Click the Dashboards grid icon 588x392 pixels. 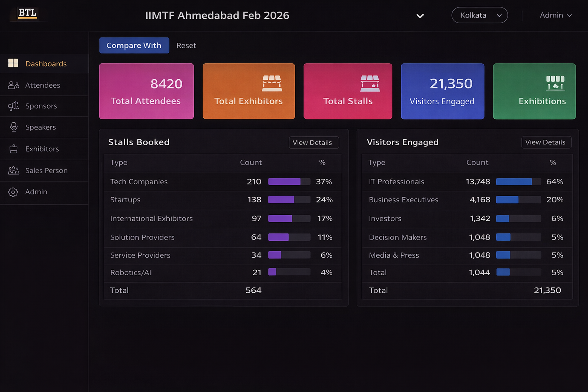(x=13, y=63)
